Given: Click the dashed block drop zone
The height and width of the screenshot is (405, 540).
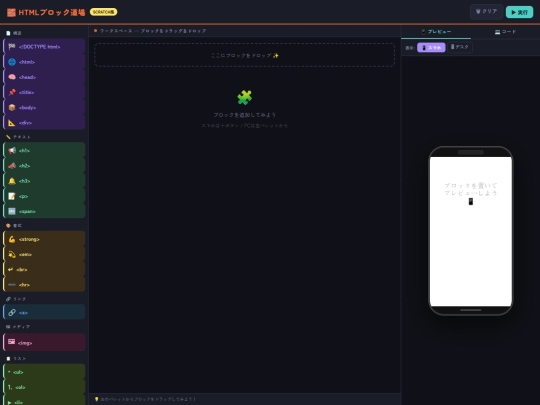Looking at the screenshot, I should tap(245, 55).
